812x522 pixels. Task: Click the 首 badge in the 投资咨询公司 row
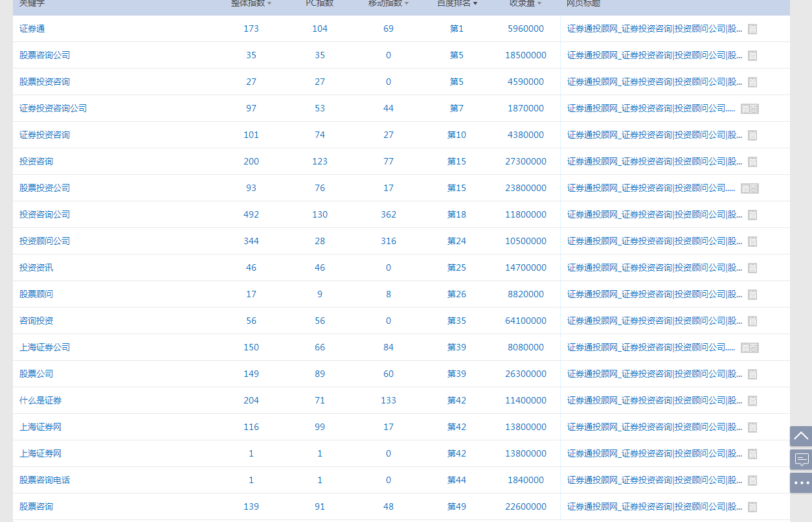tap(752, 215)
